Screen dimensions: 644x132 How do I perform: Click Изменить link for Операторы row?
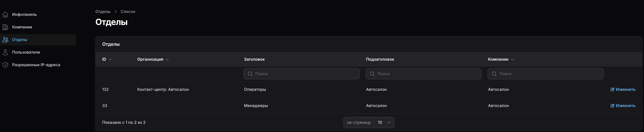(625, 90)
